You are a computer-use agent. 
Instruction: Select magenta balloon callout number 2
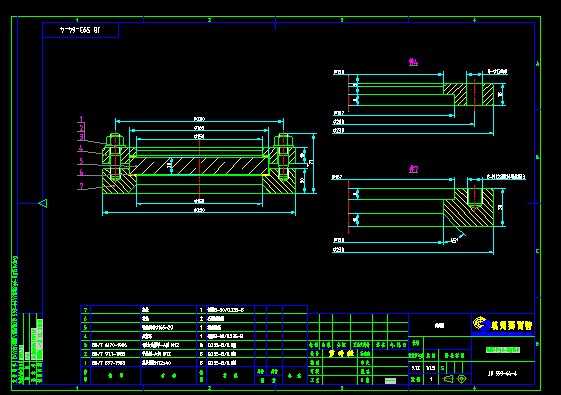[82, 128]
